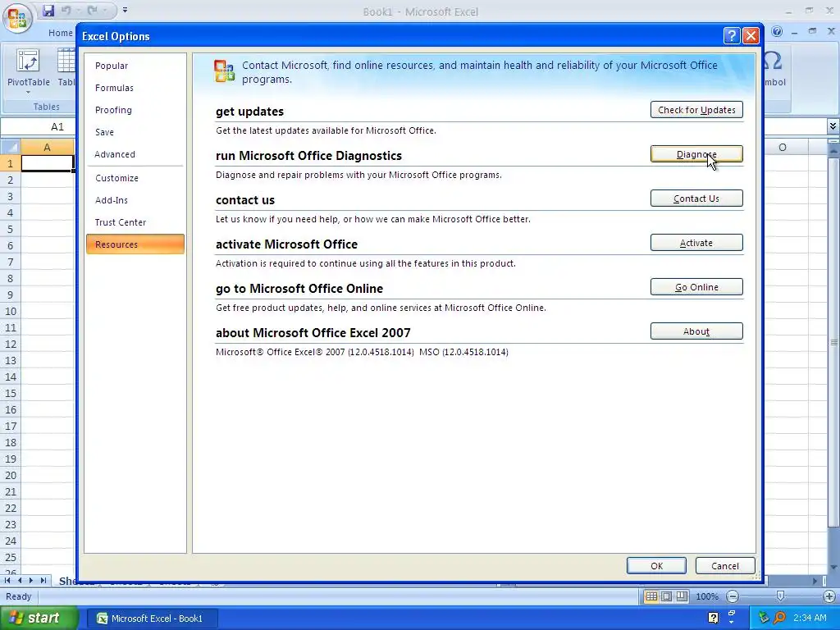Image resolution: width=840 pixels, height=630 pixels.
Task: Select row 1 header
Action: point(10,163)
